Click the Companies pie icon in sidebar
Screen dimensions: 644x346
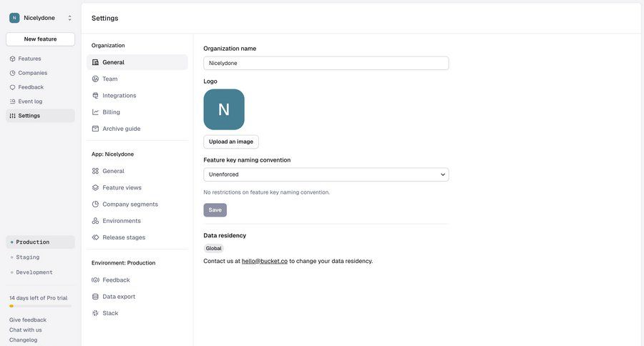pos(12,73)
